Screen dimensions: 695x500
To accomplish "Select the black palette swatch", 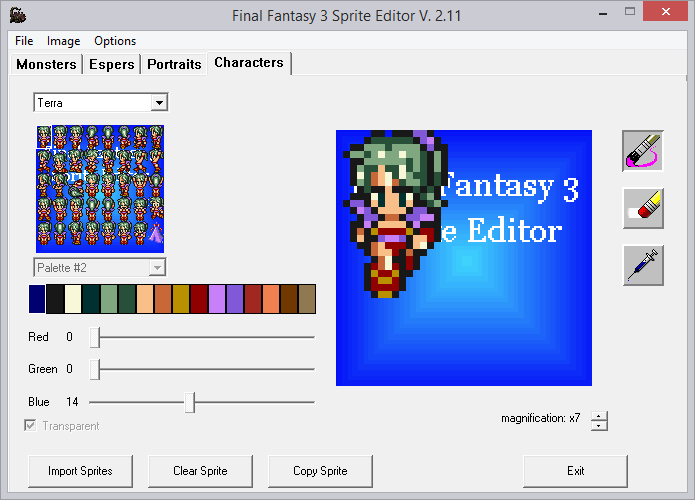I will point(55,299).
